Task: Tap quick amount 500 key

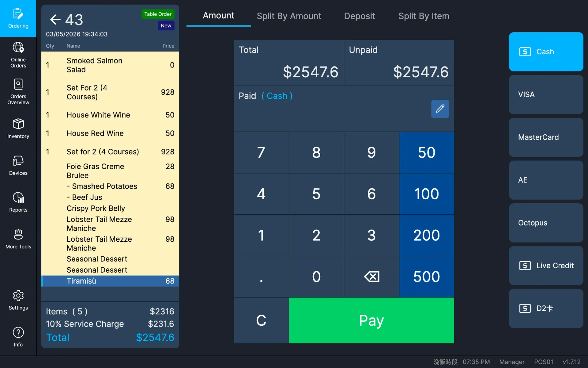Action: [x=427, y=277]
